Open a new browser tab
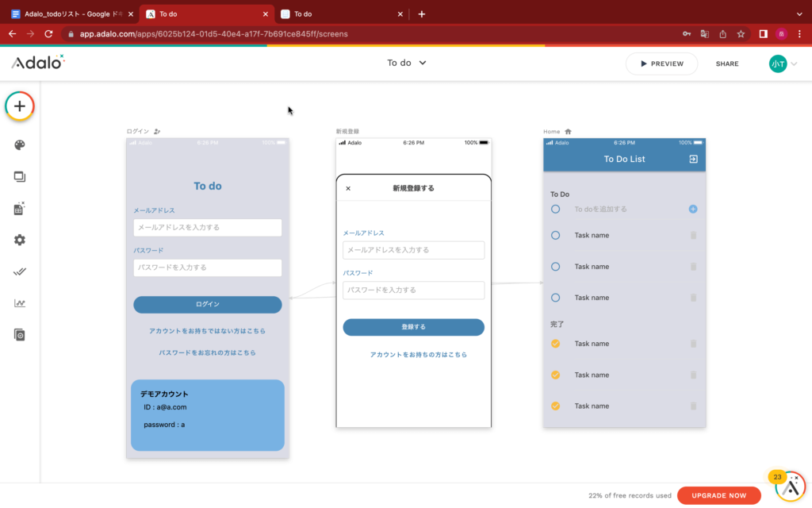The width and height of the screenshot is (812, 508). point(422,13)
